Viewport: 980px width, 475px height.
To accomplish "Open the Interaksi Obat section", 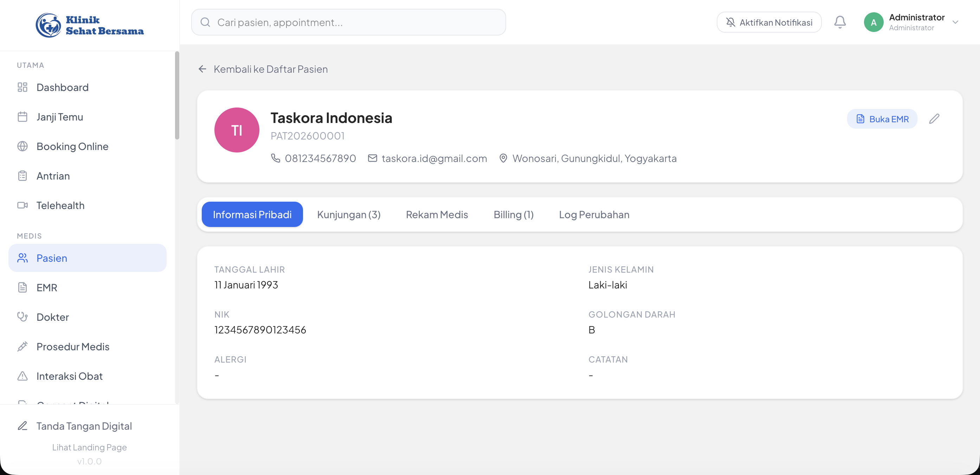I will tap(69, 376).
